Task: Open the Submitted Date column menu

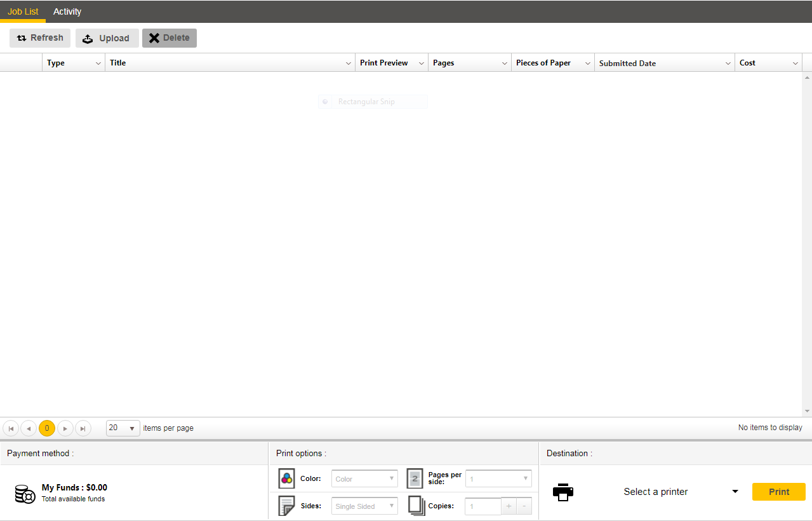Action: point(728,64)
